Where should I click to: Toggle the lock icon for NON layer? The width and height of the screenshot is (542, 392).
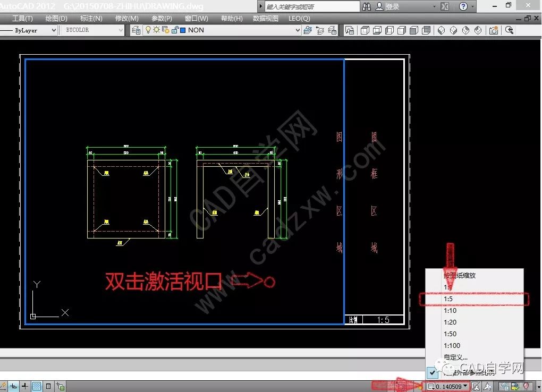[x=175, y=30]
